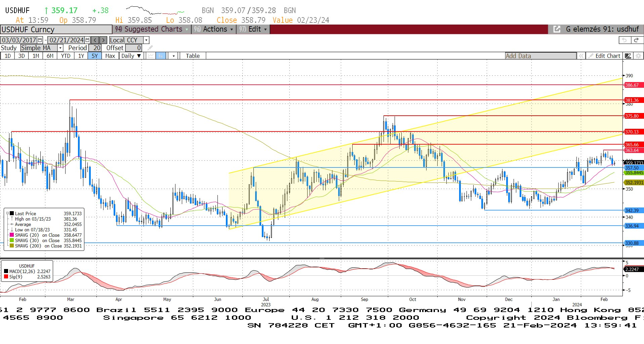Click the Period value field

pyautogui.click(x=95, y=48)
